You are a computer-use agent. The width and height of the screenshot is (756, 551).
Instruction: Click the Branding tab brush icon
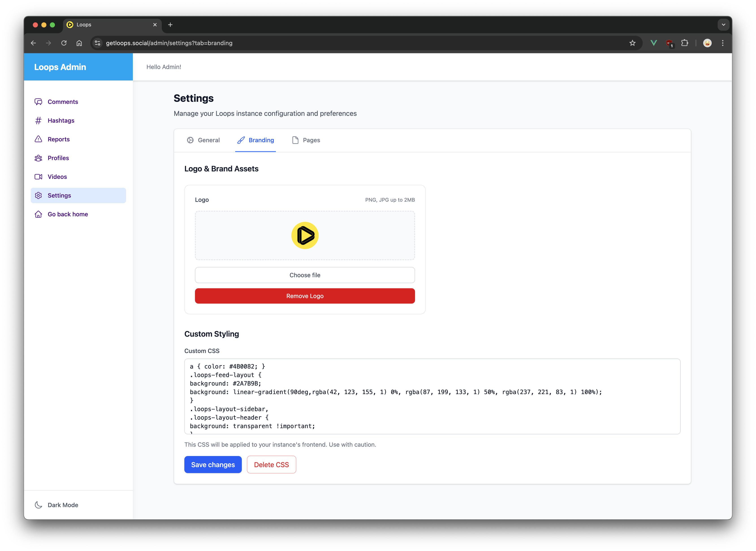[241, 140]
